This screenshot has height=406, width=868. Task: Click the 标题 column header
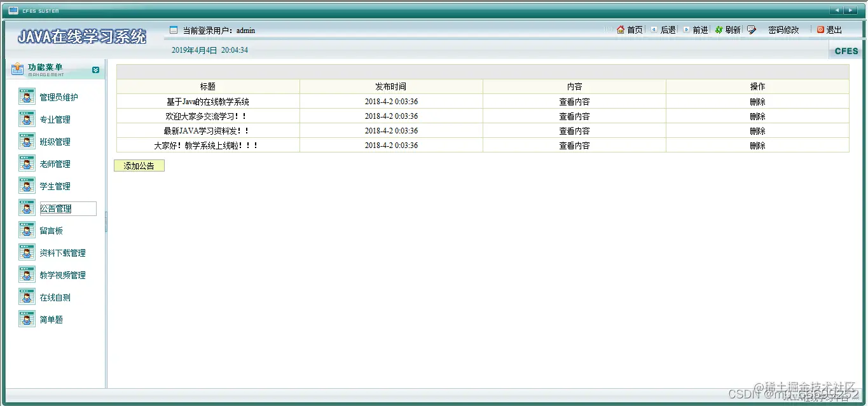point(208,86)
